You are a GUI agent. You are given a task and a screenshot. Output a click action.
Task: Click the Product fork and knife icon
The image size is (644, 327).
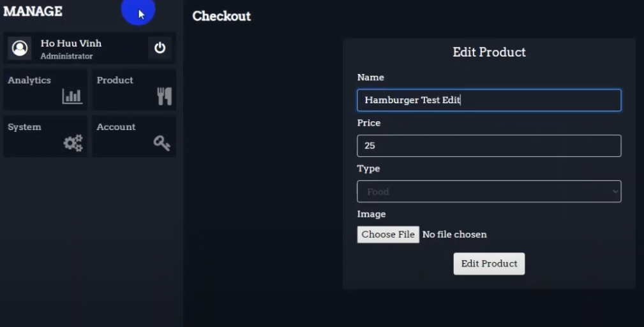[x=164, y=96]
